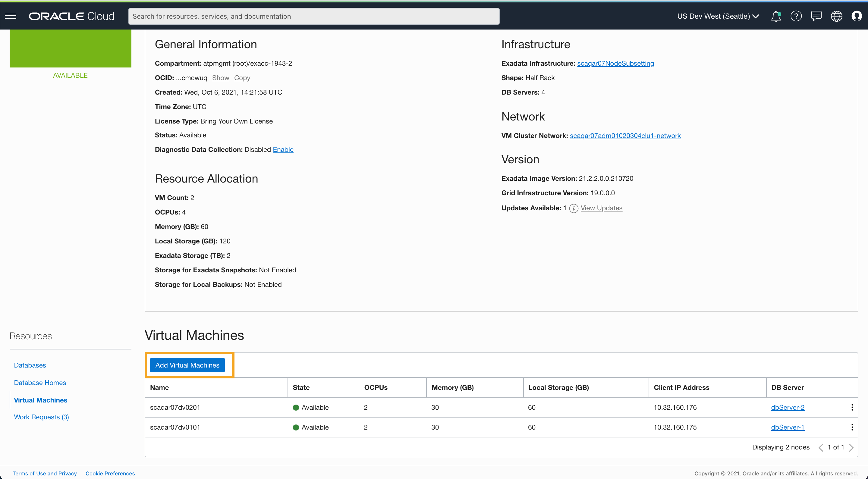The height and width of the screenshot is (479, 868).
Task: Click the language globe icon
Action: (836, 16)
